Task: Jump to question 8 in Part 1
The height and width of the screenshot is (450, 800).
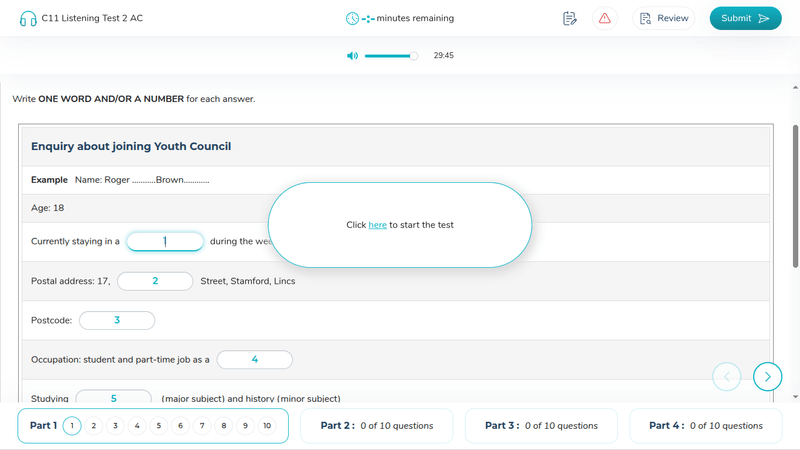Action: 223,426
